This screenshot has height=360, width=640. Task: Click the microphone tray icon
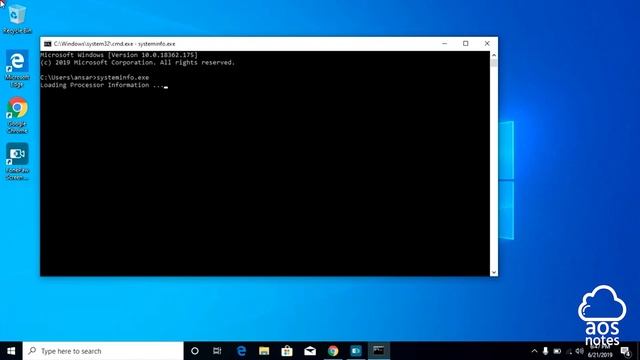coord(545,351)
